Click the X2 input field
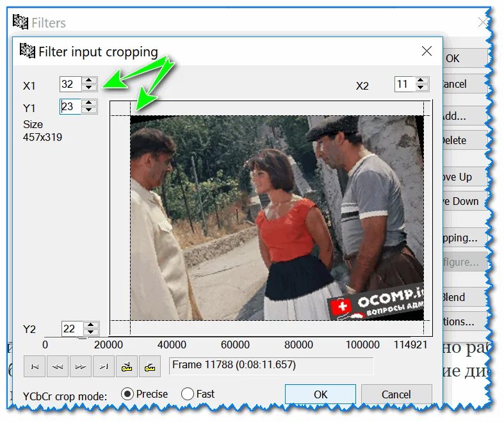 [x=404, y=84]
